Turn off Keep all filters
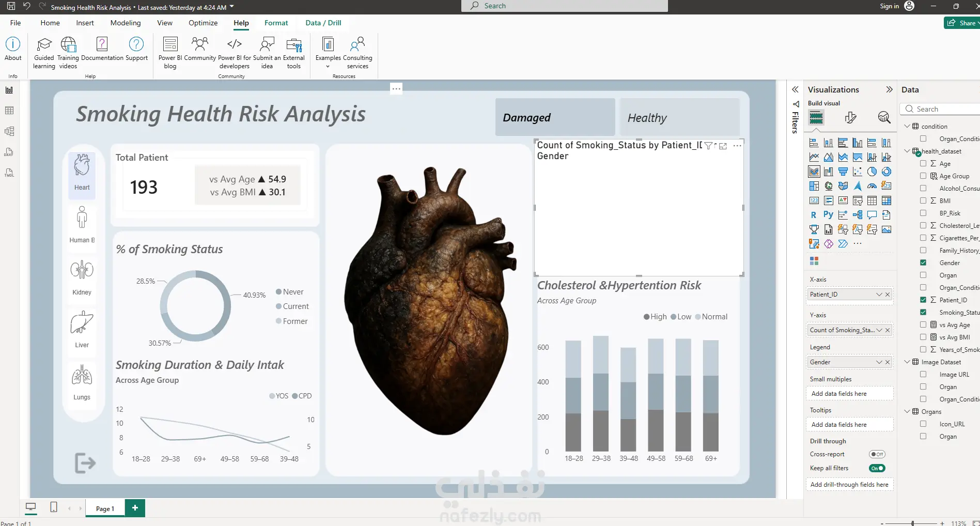The width and height of the screenshot is (980, 526). (x=877, y=468)
